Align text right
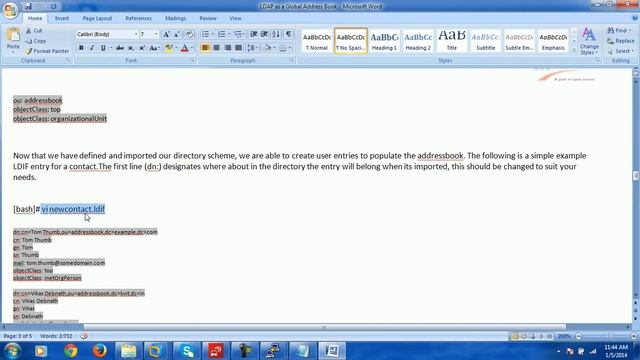The image size is (640, 360). 227,48
